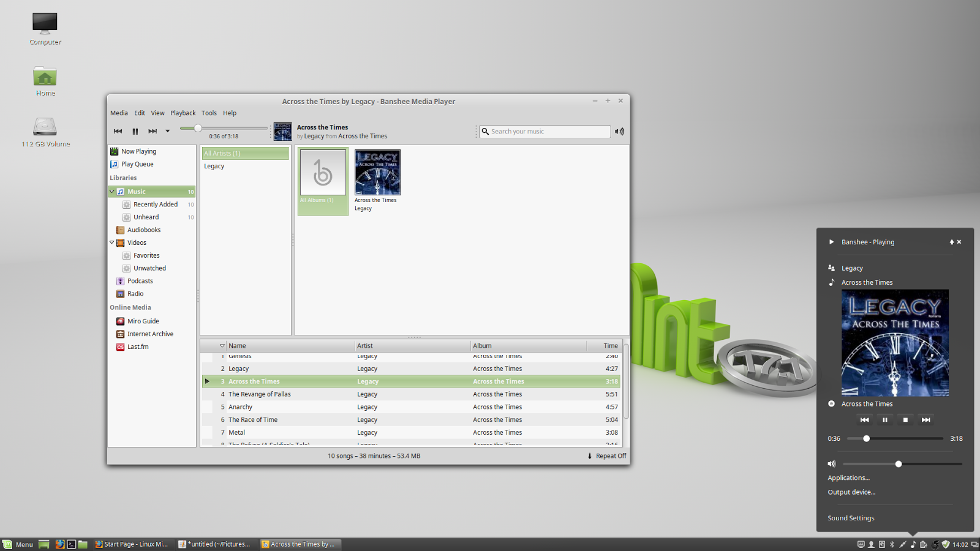This screenshot has height=551, width=980.
Task: Click the speaker icon next to search
Action: click(x=619, y=131)
